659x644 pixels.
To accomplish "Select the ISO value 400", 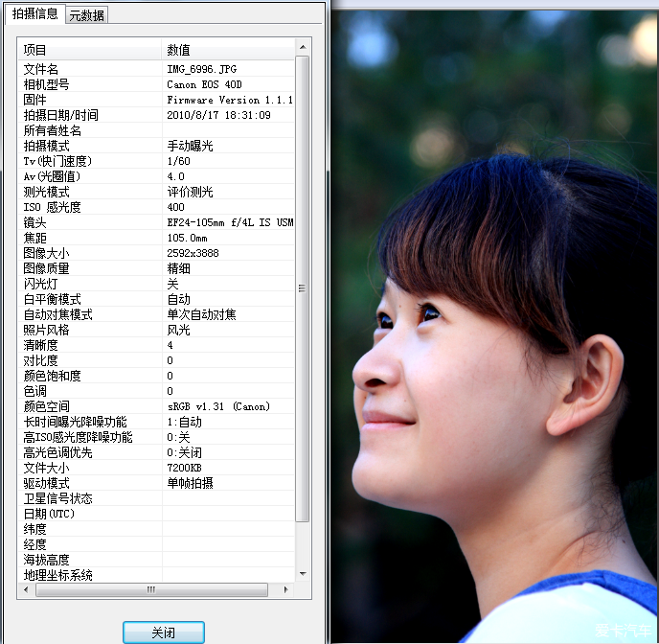I will click(175, 207).
